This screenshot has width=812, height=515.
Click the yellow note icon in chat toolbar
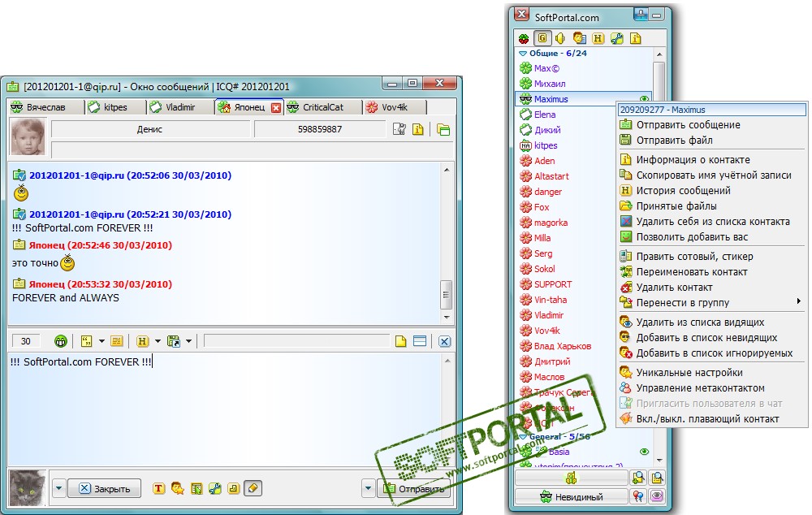(401, 341)
